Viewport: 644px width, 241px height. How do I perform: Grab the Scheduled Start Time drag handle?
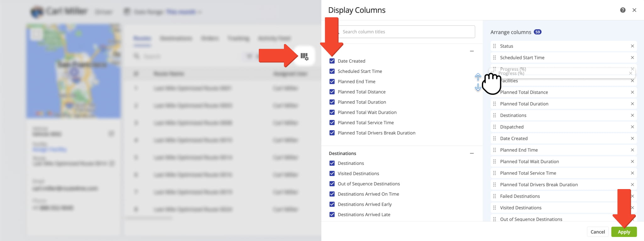(x=494, y=58)
